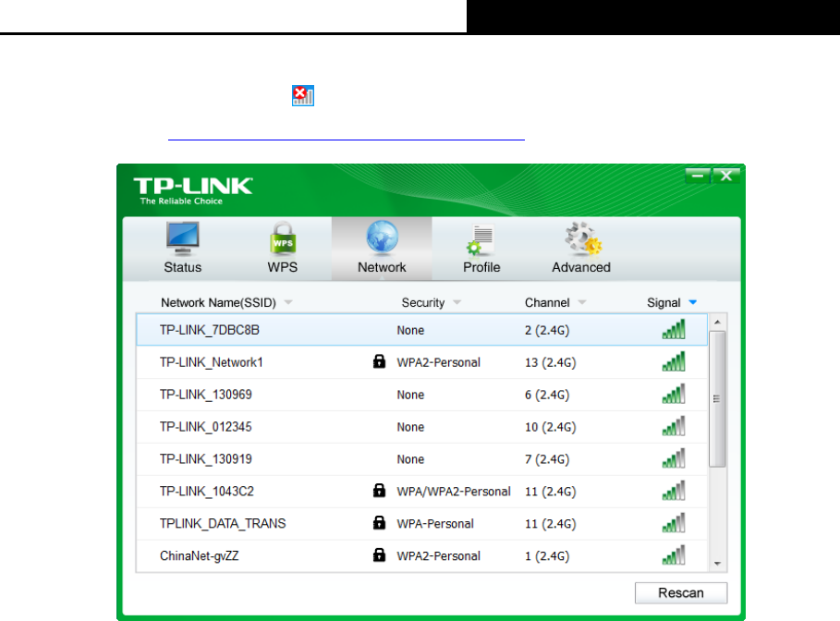Screen dimensions: 840x621
Task: Select network TP-LINK_012345
Action: tap(422, 427)
